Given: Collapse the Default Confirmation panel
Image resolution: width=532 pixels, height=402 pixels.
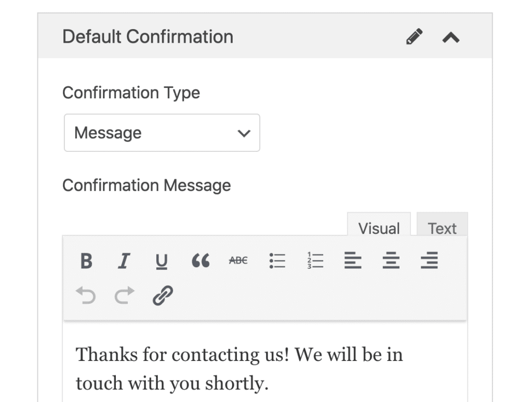Looking at the screenshot, I should click(x=451, y=37).
